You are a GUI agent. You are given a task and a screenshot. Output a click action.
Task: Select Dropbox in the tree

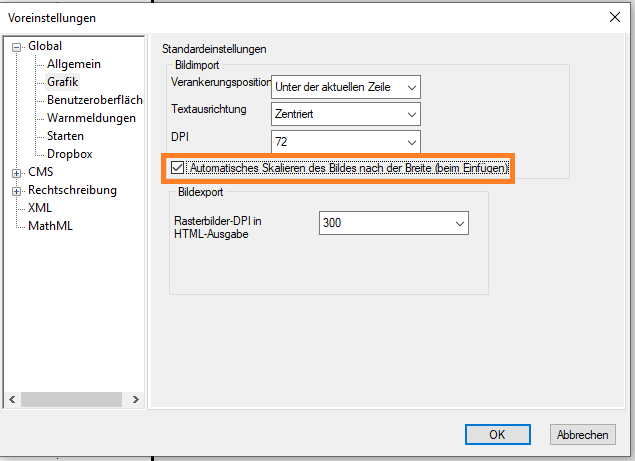click(x=69, y=154)
